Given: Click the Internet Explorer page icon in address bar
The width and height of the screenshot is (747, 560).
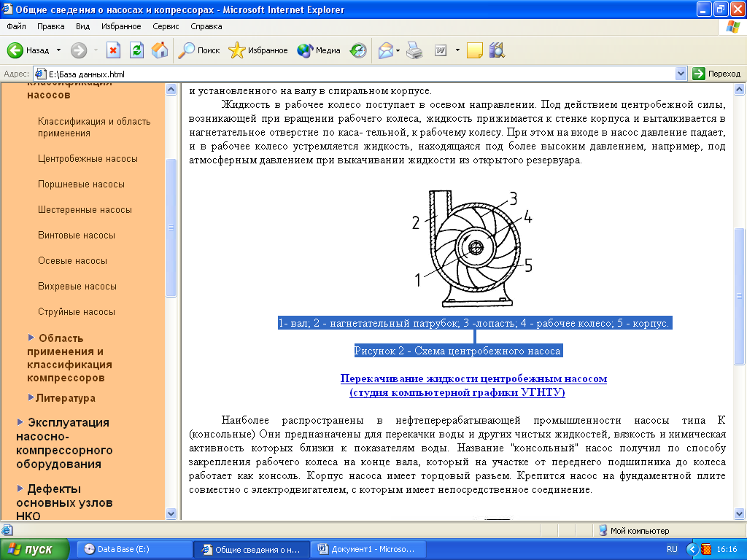Looking at the screenshot, I should click(41, 74).
